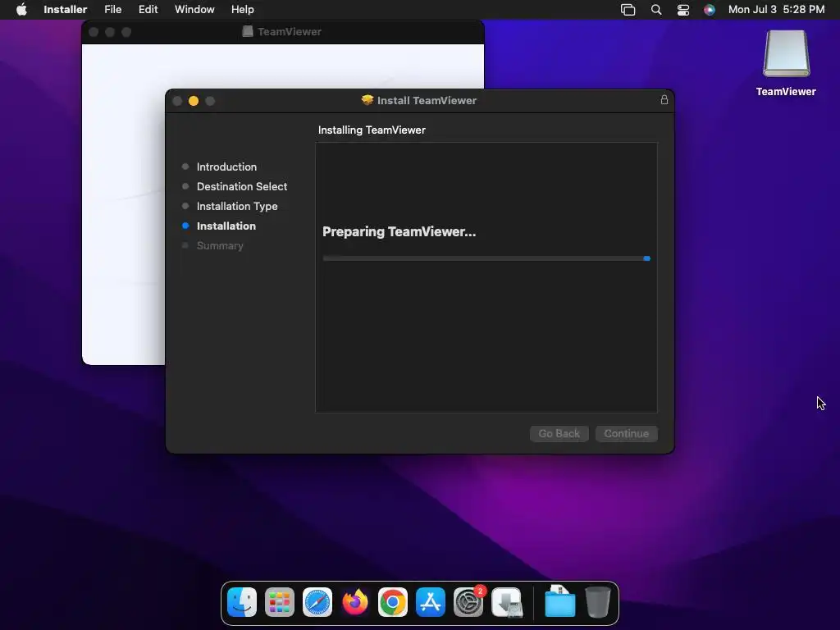Select the TeamViewer disk icon on desktop
The width and height of the screenshot is (840, 630).
point(786,53)
